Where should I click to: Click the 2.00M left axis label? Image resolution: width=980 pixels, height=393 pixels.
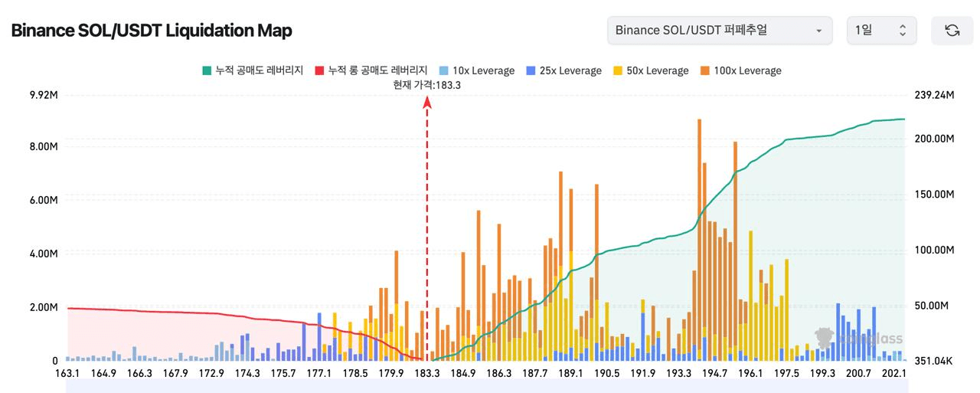point(44,307)
